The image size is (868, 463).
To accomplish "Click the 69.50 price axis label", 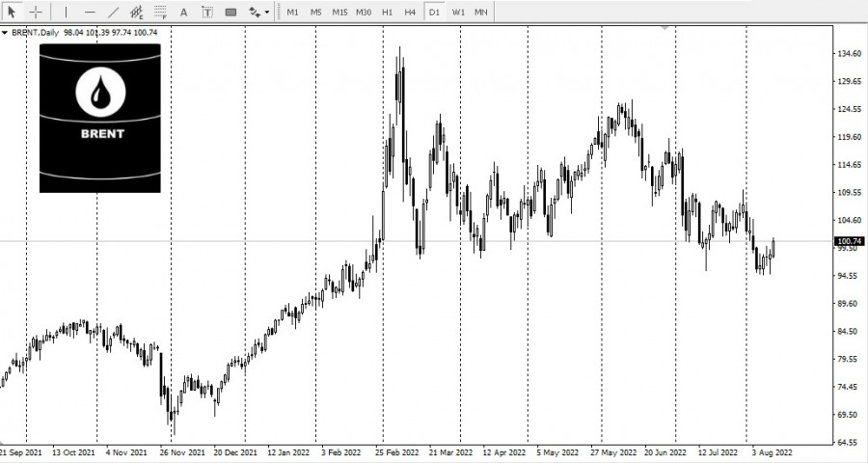I will tap(849, 414).
